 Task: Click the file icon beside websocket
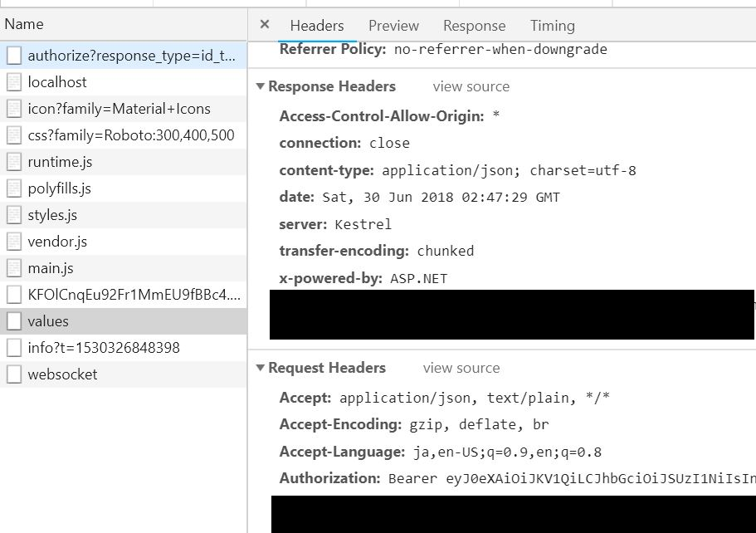coord(14,374)
